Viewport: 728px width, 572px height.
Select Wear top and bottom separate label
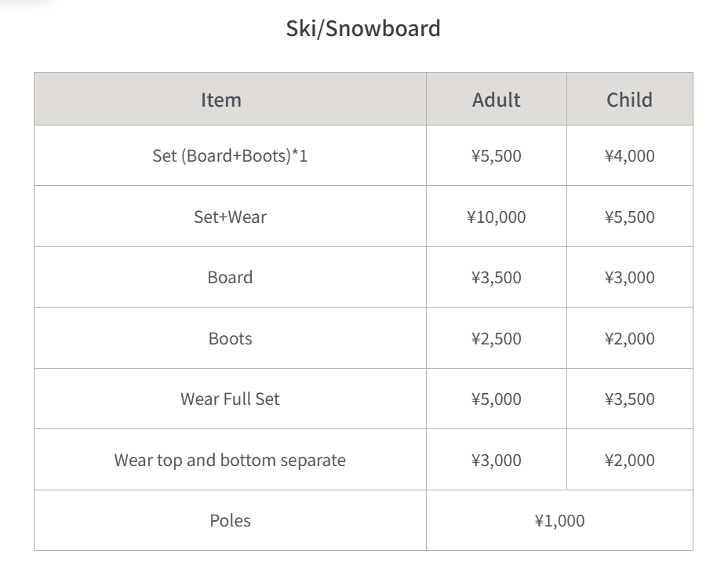[x=231, y=460]
